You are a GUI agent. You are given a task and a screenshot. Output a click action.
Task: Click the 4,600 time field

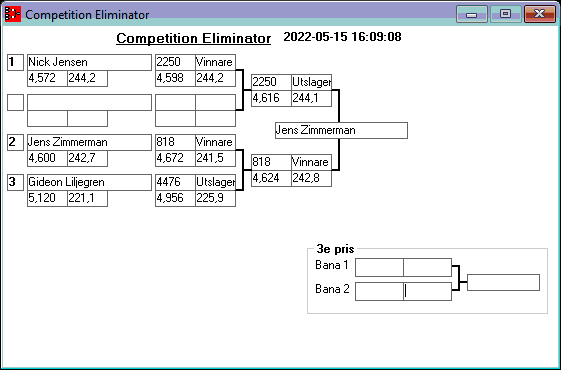point(47,159)
